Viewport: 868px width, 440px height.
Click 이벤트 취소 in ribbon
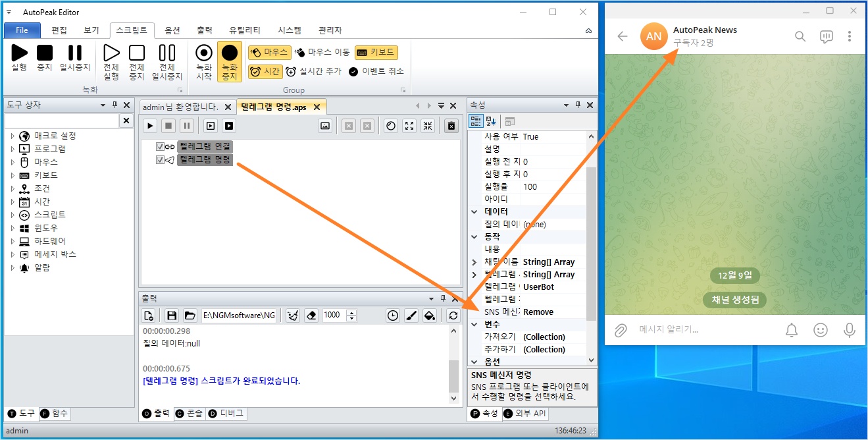pyautogui.click(x=376, y=71)
